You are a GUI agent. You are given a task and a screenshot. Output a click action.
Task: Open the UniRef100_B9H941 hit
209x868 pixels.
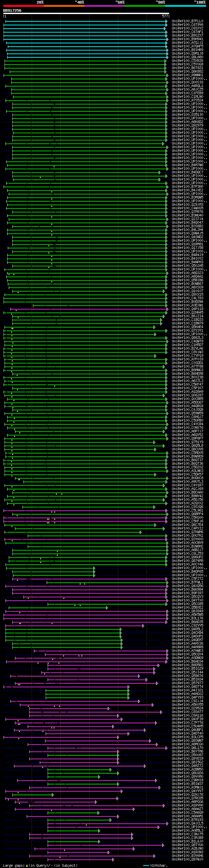click(x=187, y=39)
